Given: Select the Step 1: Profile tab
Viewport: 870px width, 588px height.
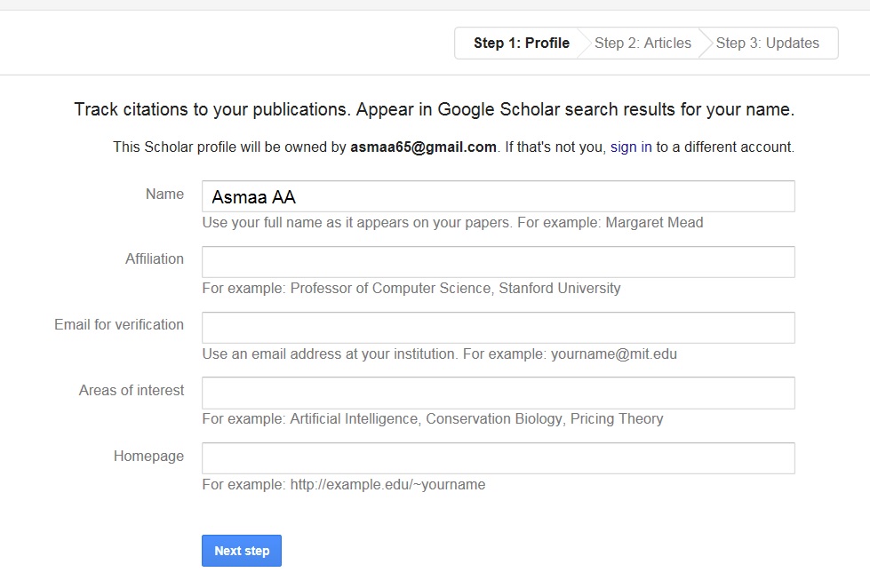Looking at the screenshot, I should [x=521, y=44].
